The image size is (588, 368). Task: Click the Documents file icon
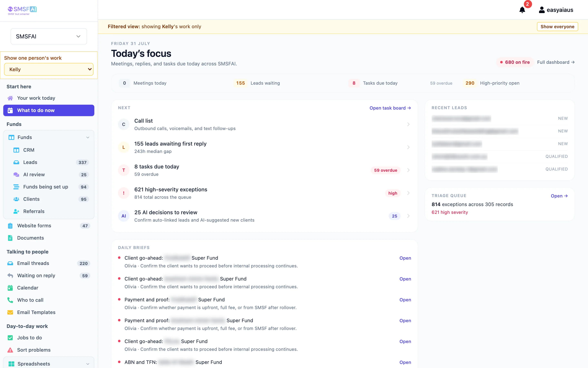[10, 238]
